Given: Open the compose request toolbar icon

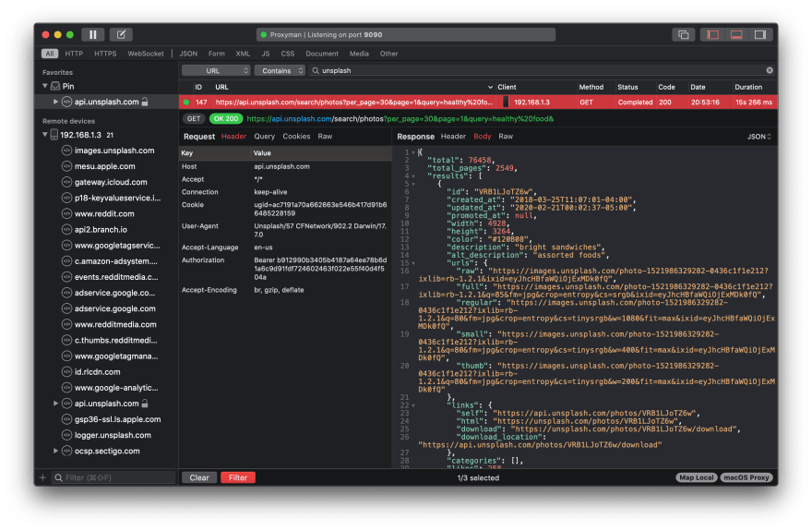Looking at the screenshot, I should click(121, 35).
